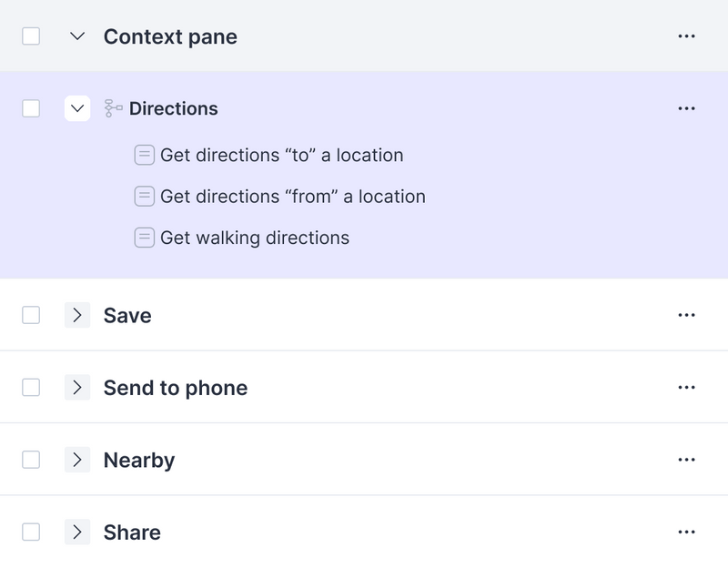Tick the Context pane checkbox
Viewport: 728px width, 568px height.
click(x=31, y=36)
